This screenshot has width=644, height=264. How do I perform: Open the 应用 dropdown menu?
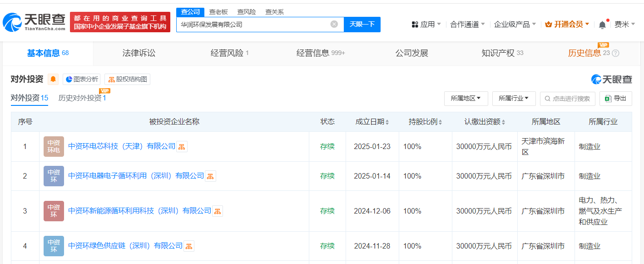click(426, 25)
